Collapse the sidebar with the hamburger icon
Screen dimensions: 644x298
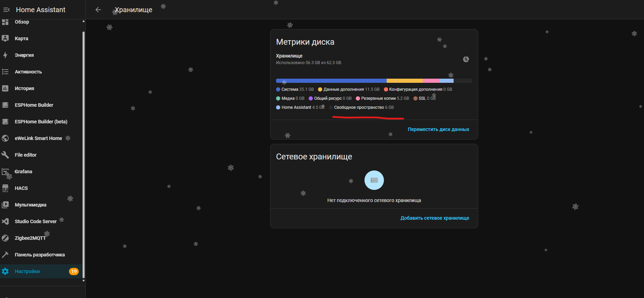[x=6, y=10]
